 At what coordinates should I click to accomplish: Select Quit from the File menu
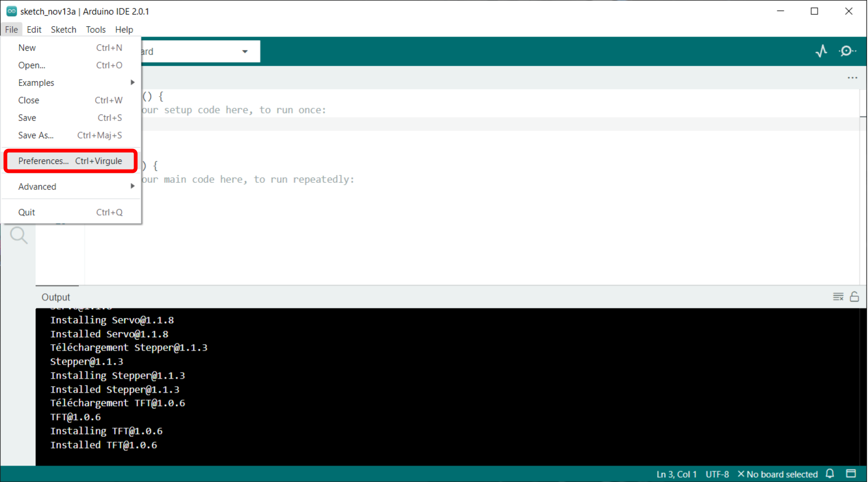pyautogui.click(x=26, y=212)
